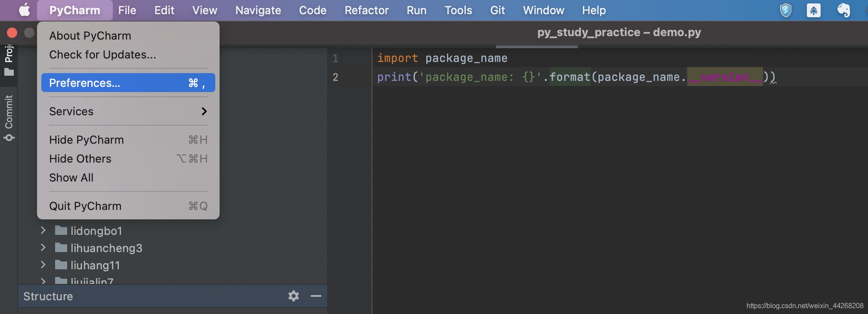Choose Hide PyCharm
The height and width of the screenshot is (314, 868).
point(128,140)
